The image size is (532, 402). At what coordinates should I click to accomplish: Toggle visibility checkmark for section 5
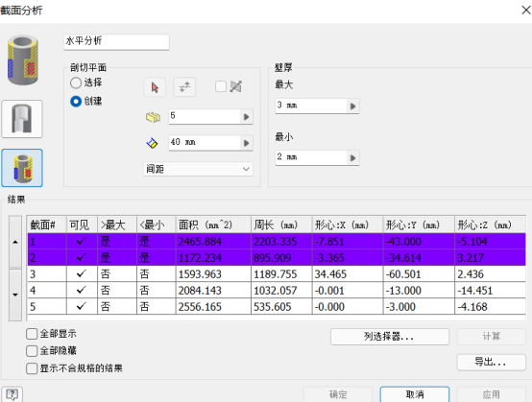81,306
